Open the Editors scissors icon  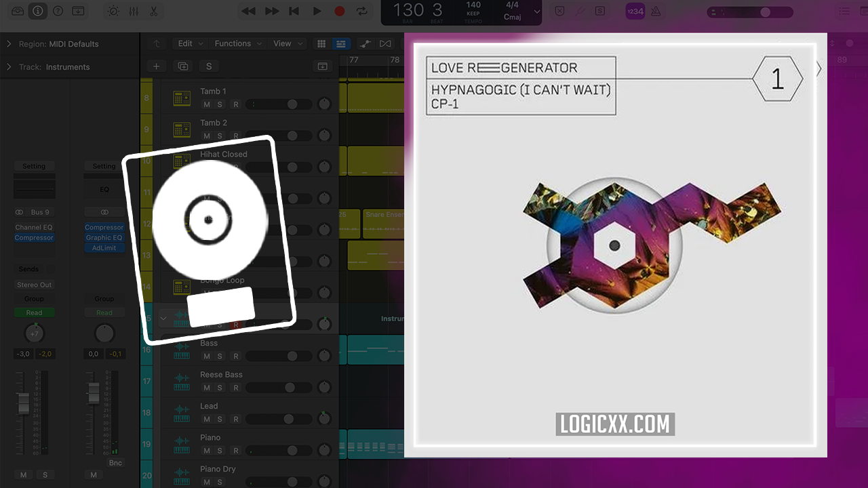pyautogui.click(x=154, y=11)
